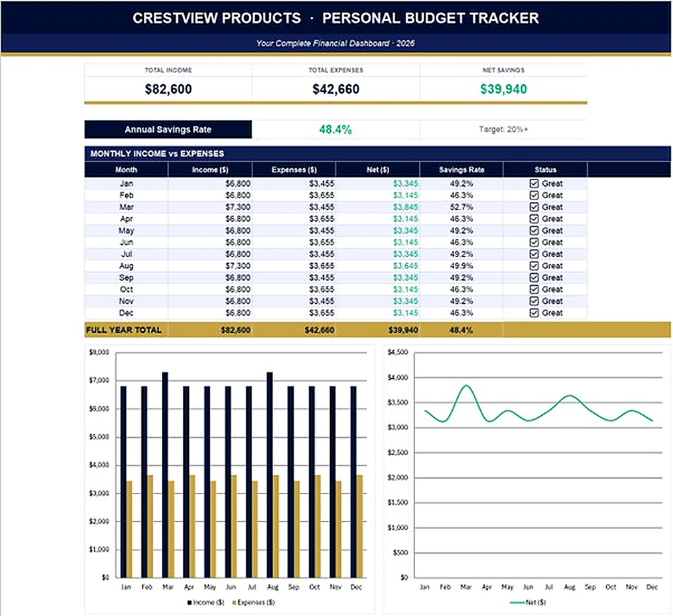
Task: Click the Status column header
Action: click(546, 170)
